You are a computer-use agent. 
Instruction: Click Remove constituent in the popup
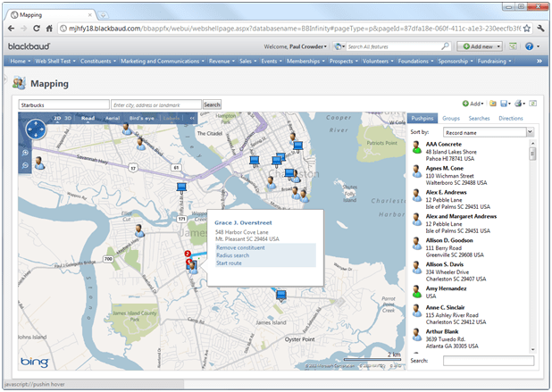point(240,247)
